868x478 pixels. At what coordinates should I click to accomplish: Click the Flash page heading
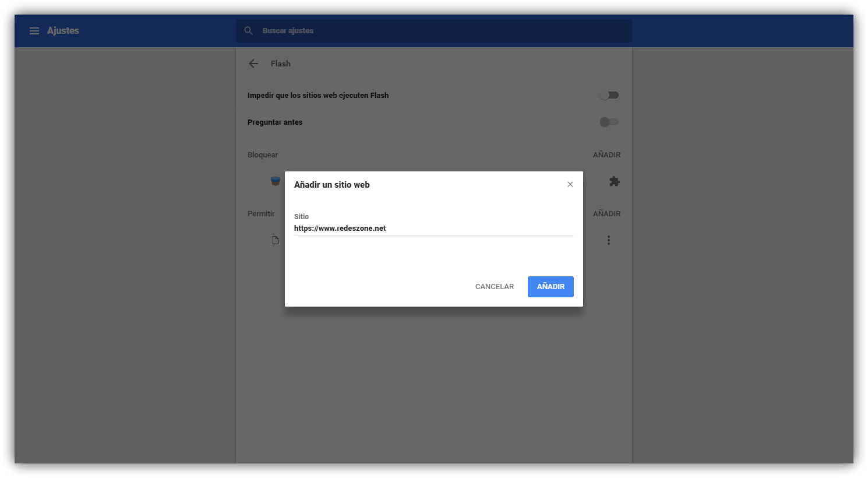click(280, 64)
